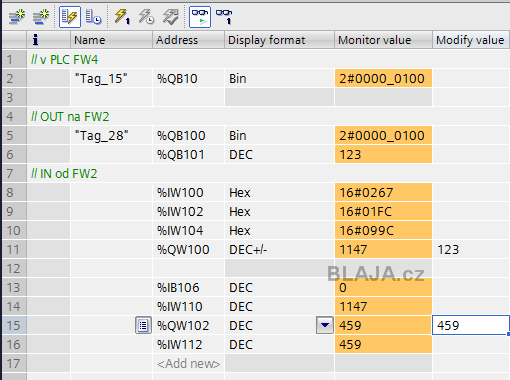Screen dimensions: 510x380
Task: Toggle the show modify columns icon
Action: 70,17
